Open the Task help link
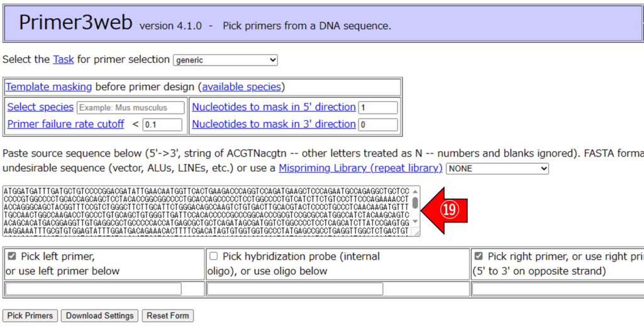The height and width of the screenshot is (327, 644). pyautogui.click(x=63, y=59)
